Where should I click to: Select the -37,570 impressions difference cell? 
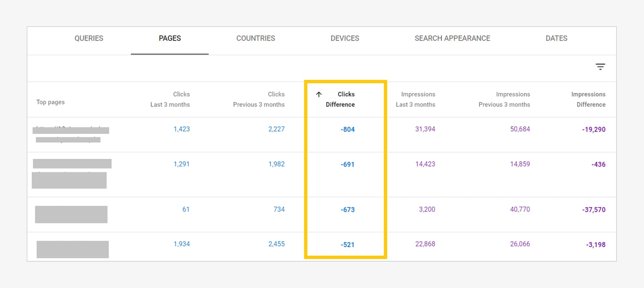593,210
